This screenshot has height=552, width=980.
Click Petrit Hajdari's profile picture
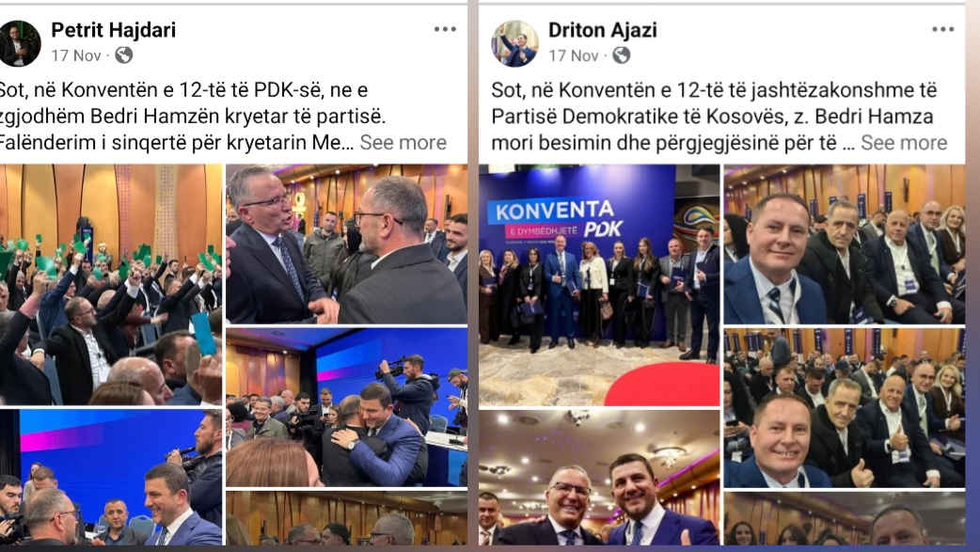[20, 43]
